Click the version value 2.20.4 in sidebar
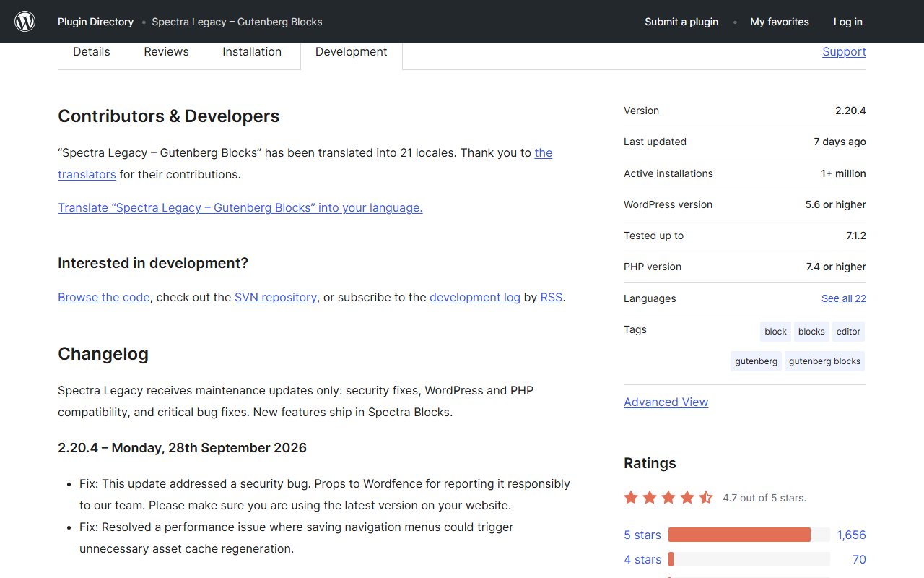This screenshot has width=924, height=578. 850,111
